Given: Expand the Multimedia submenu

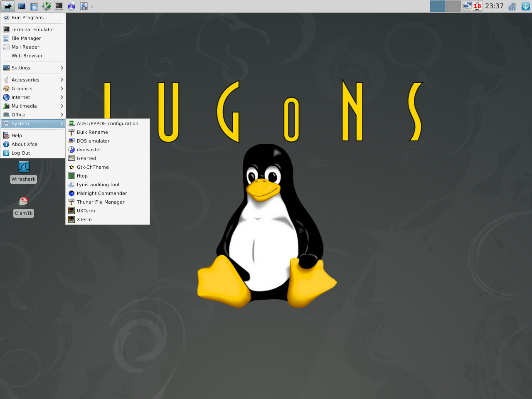Looking at the screenshot, I should pyautogui.click(x=33, y=106).
